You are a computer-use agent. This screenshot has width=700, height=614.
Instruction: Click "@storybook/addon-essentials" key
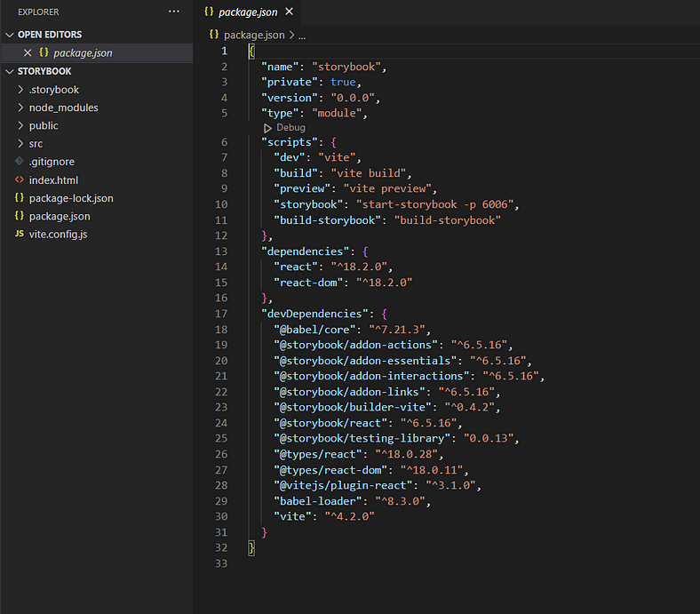click(365, 361)
